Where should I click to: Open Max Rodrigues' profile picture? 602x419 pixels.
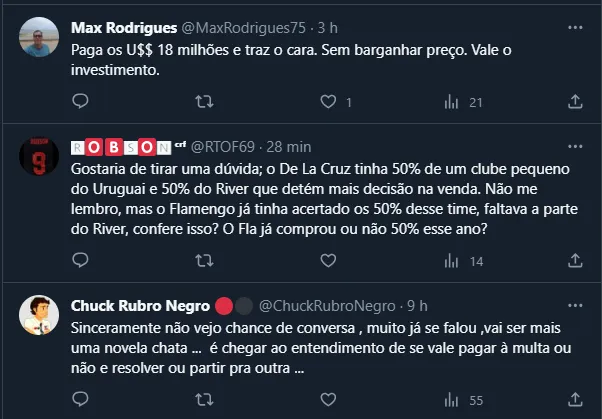[x=39, y=39]
